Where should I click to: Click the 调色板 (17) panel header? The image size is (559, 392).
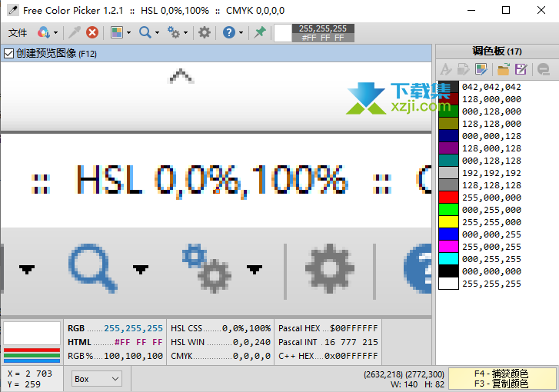coord(497,51)
